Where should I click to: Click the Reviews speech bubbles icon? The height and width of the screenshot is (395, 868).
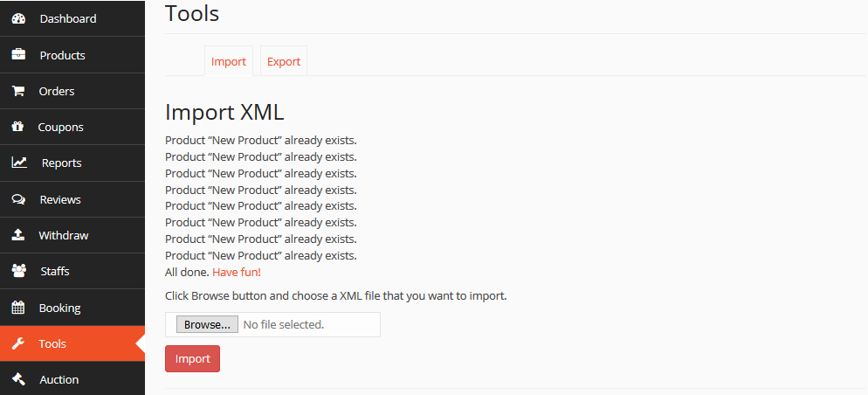tap(18, 199)
